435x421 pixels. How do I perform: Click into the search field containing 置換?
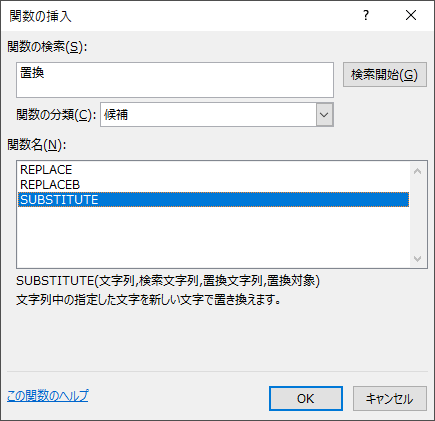coord(175,80)
